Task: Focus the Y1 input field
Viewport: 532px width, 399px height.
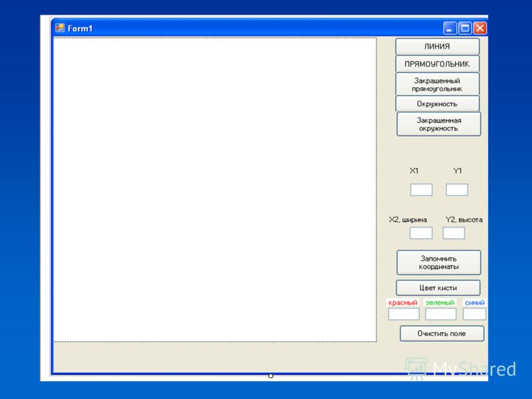Action: [457, 190]
